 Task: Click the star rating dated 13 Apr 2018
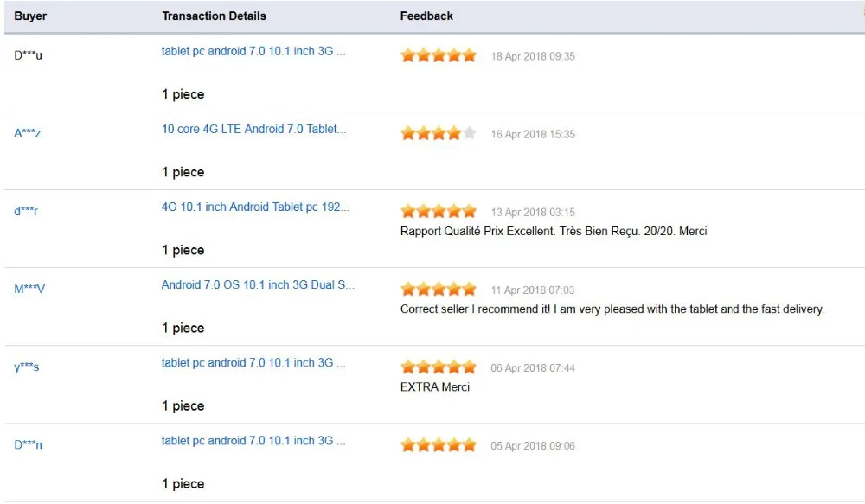point(439,211)
